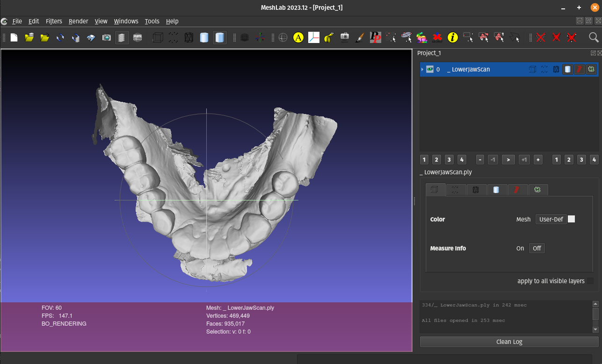Expand the LowerJawScan layer arrow

[422, 70]
